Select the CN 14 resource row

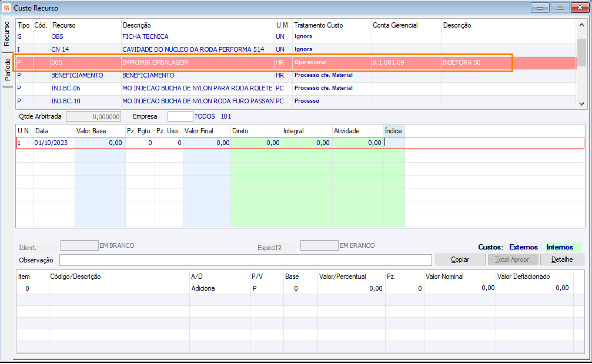tap(296, 49)
